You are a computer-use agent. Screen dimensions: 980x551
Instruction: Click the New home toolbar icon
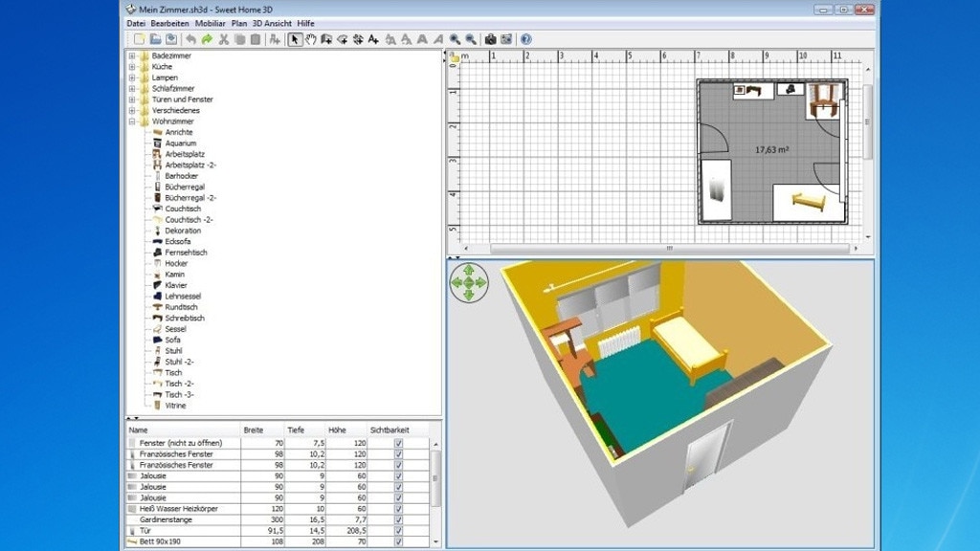140,39
